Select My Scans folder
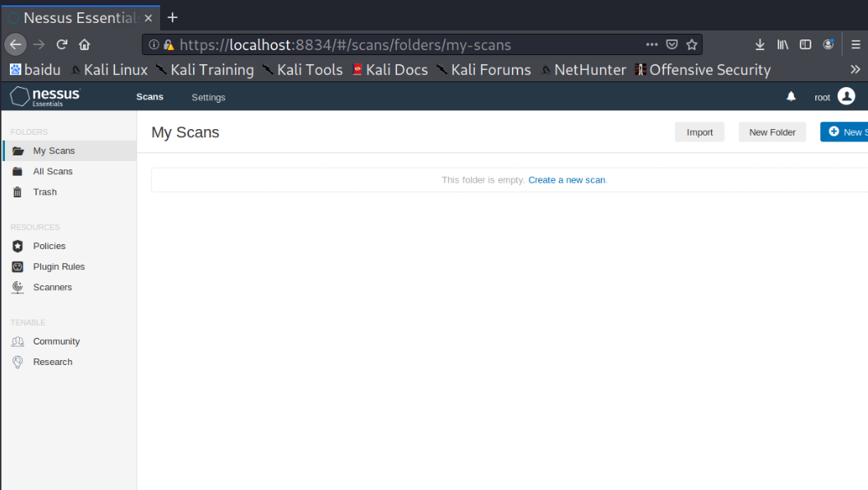This screenshot has width=868, height=490. click(x=53, y=150)
